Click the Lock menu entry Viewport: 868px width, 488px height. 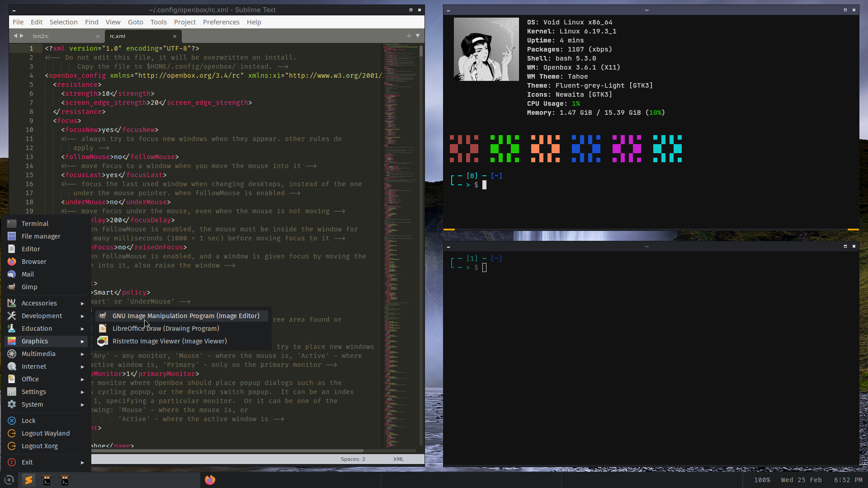[x=28, y=421]
